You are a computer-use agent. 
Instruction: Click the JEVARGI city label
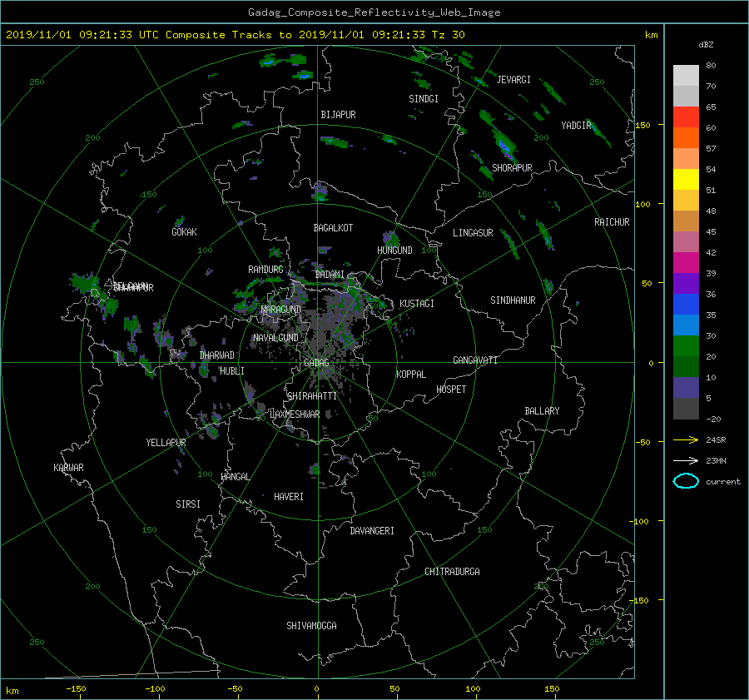(x=513, y=80)
